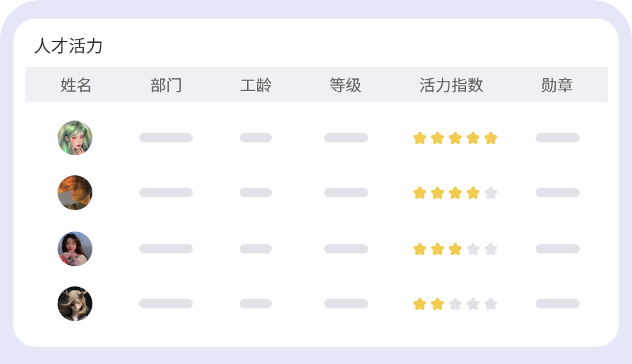Click the green-haired avatar in first row
632x364 pixels.
[75, 138]
